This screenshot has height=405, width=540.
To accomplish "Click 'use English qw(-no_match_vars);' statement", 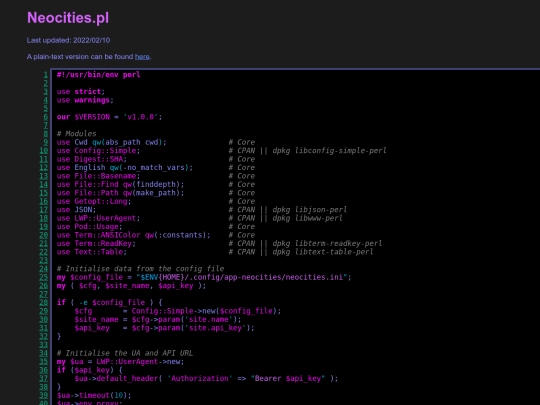I will [x=125, y=167].
